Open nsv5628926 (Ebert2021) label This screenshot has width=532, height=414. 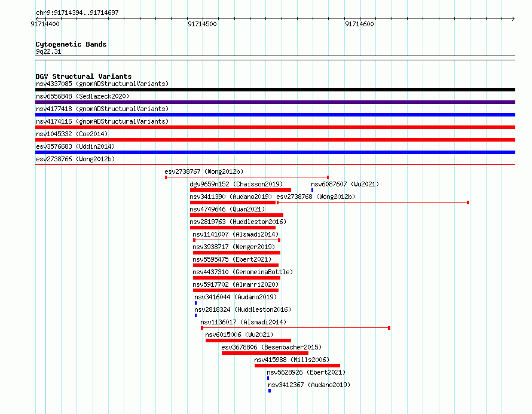coord(306,372)
